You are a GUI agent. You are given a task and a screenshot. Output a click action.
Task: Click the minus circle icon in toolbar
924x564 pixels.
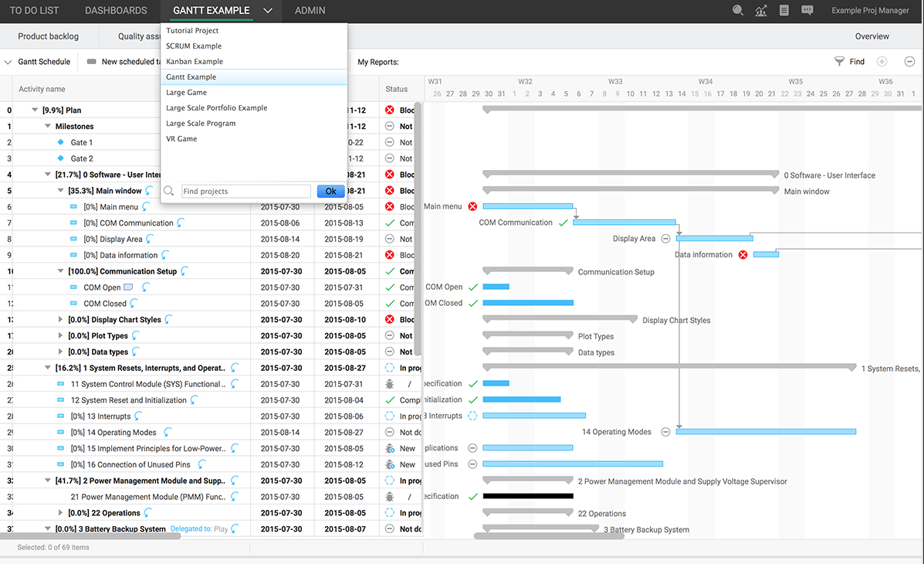[x=910, y=61]
